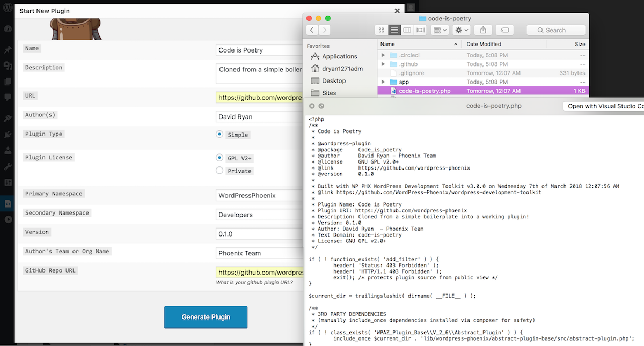Open Finder action gear dropdown
The height and width of the screenshot is (346, 644).
click(x=462, y=30)
